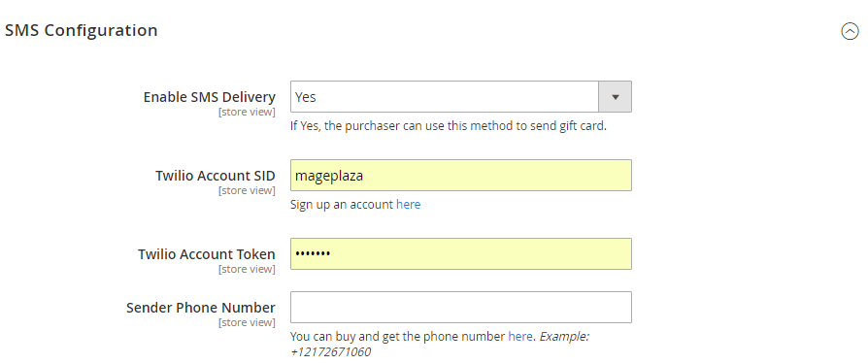Click into the Sender Phone Number field
The height and width of the screenshot is (364, 868).
[x=460, y=307]
